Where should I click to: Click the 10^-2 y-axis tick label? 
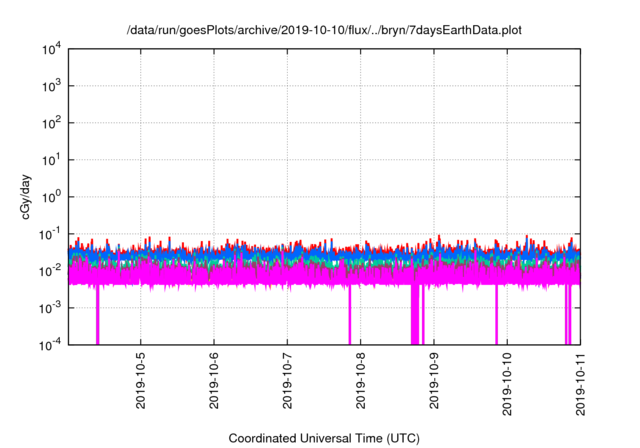[x=50, y=271]
